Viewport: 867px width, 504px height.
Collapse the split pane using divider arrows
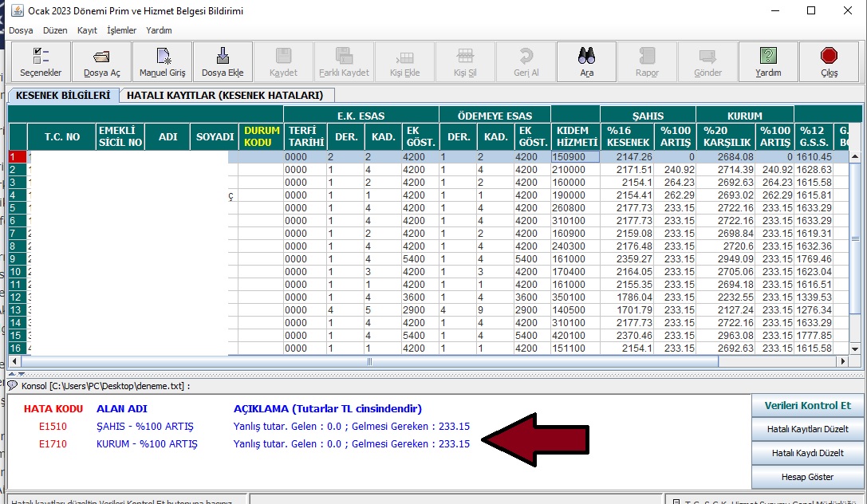pyautogui.click(x=14, y=372)
